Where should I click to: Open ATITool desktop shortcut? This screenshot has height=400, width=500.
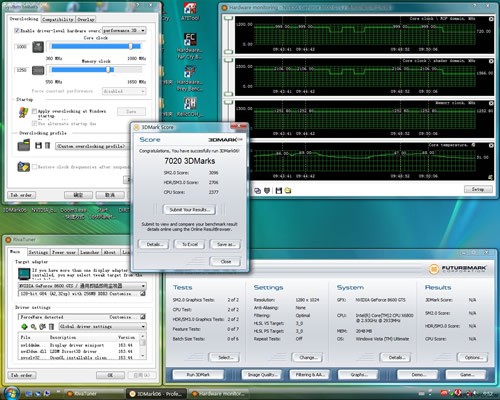(x=190, y=11)
